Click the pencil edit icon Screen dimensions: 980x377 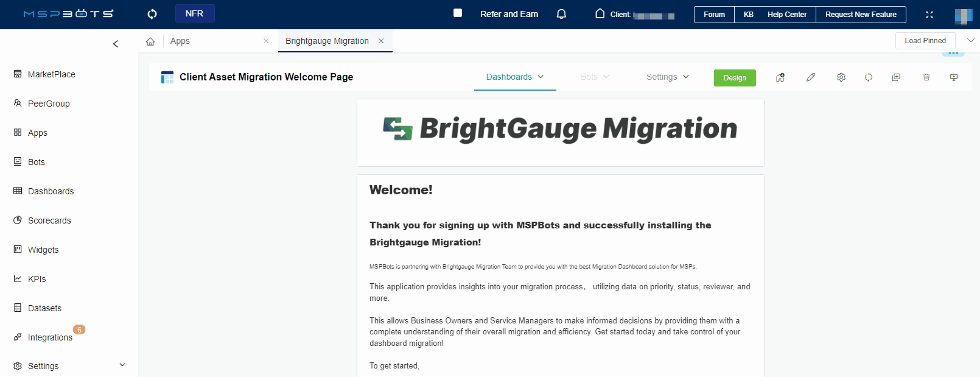[810, 77]
